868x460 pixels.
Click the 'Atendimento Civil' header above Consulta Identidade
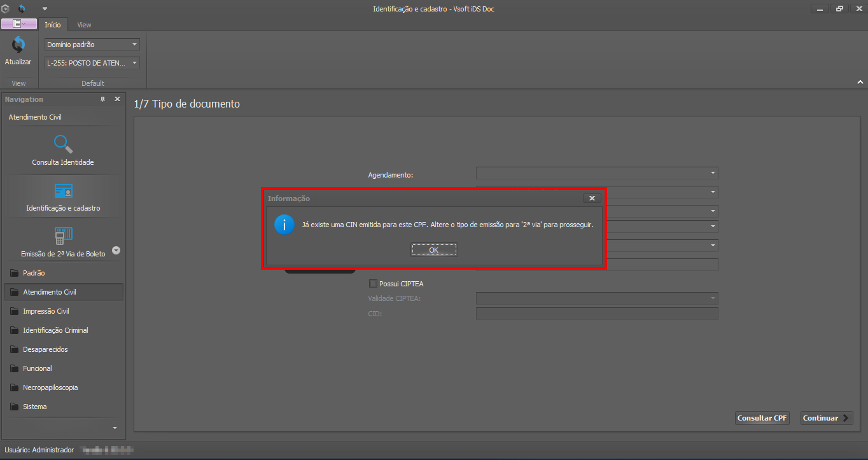[35, 117]
